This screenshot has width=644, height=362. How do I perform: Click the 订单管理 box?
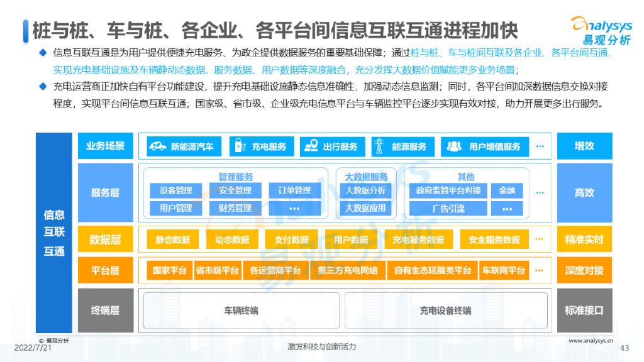click(294, 190)
